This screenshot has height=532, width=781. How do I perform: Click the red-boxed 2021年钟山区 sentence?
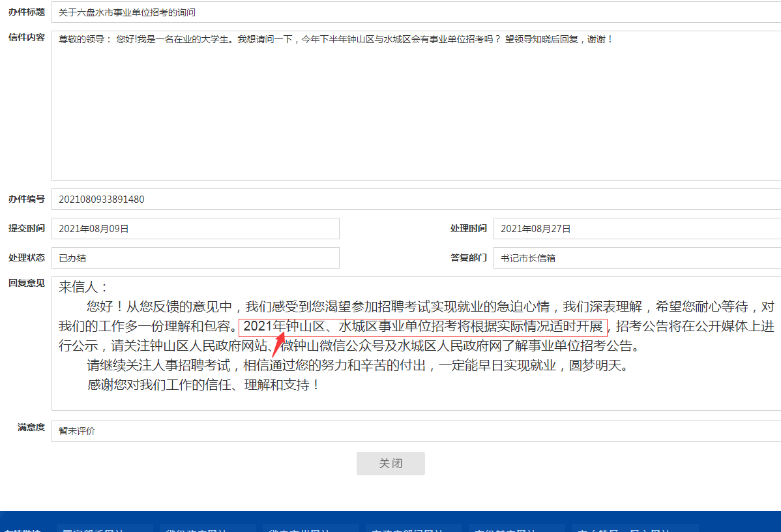pyautogui.click(x=422, y=327)
